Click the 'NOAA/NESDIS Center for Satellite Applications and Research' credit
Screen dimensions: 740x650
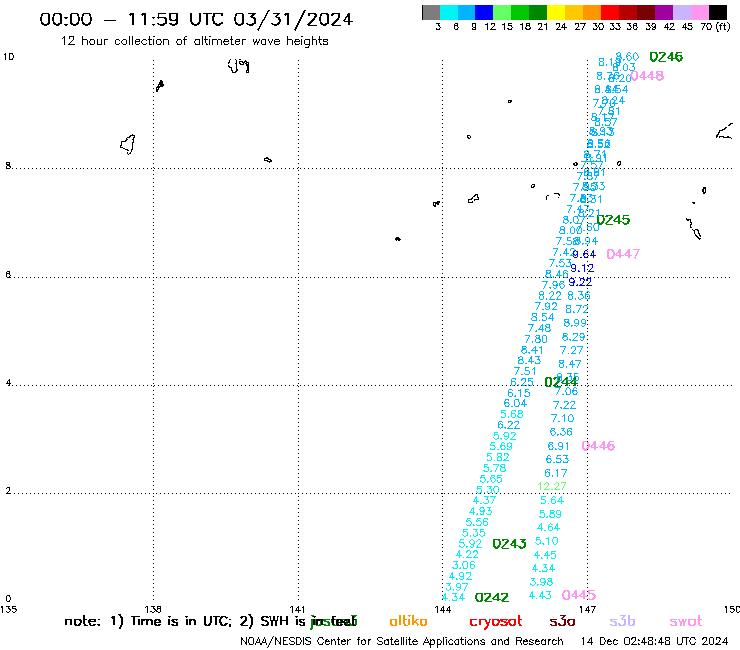click(402, 641)
